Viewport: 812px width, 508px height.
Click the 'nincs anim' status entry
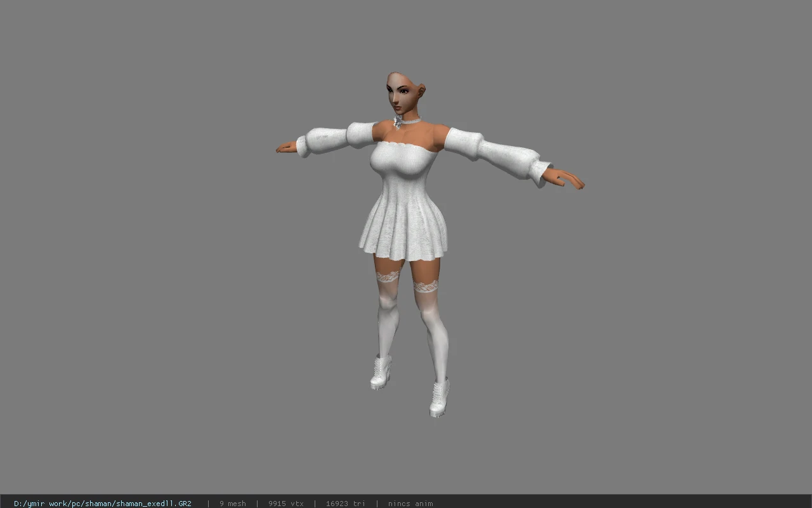[x=410, y=504]
